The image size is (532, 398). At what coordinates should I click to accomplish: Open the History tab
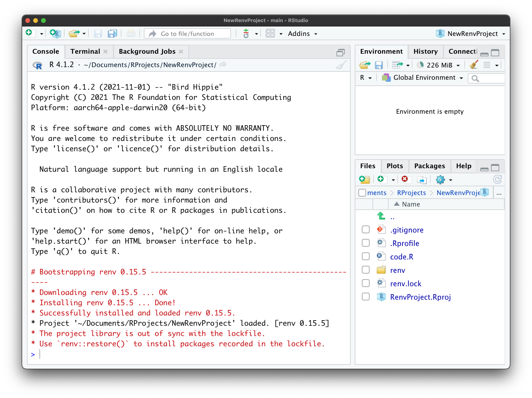pyautogui.click(x=425, y=51)
